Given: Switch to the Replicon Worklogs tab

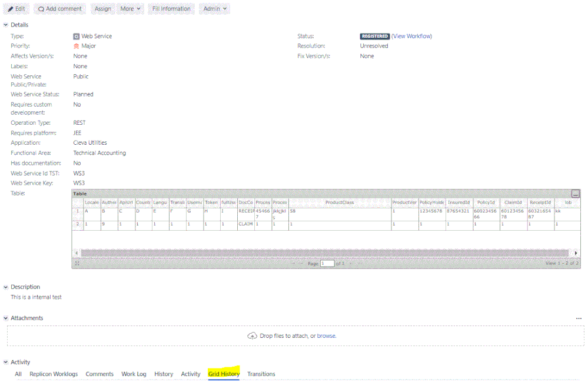Looking at the screenshot, I should point(54,374).
